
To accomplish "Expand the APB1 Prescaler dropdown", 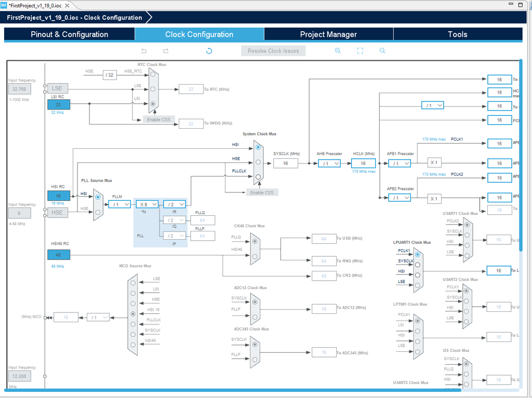I will point(400,163).
